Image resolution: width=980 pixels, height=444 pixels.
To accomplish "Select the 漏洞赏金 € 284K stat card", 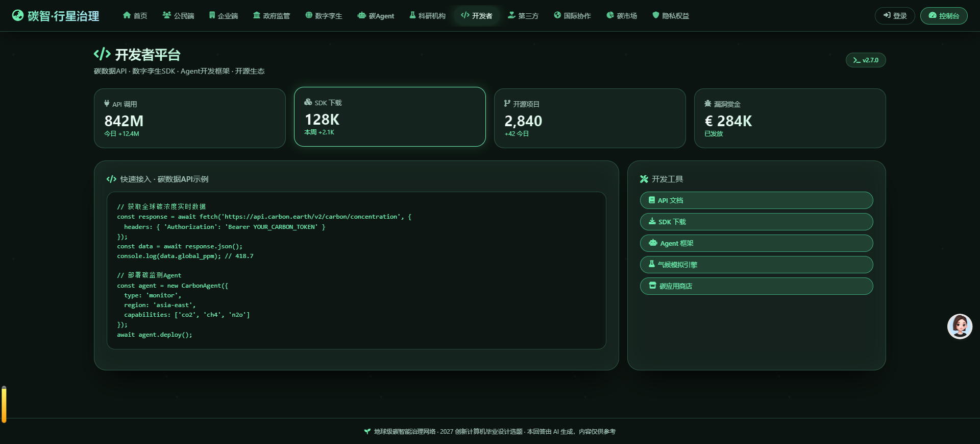I will click(790, 119).
